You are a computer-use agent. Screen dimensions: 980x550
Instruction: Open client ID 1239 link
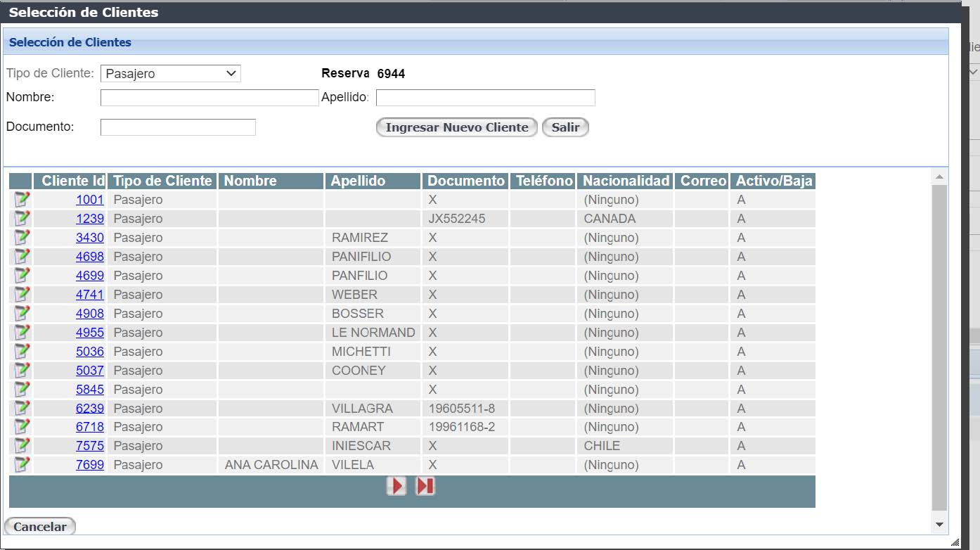(90, 219)
